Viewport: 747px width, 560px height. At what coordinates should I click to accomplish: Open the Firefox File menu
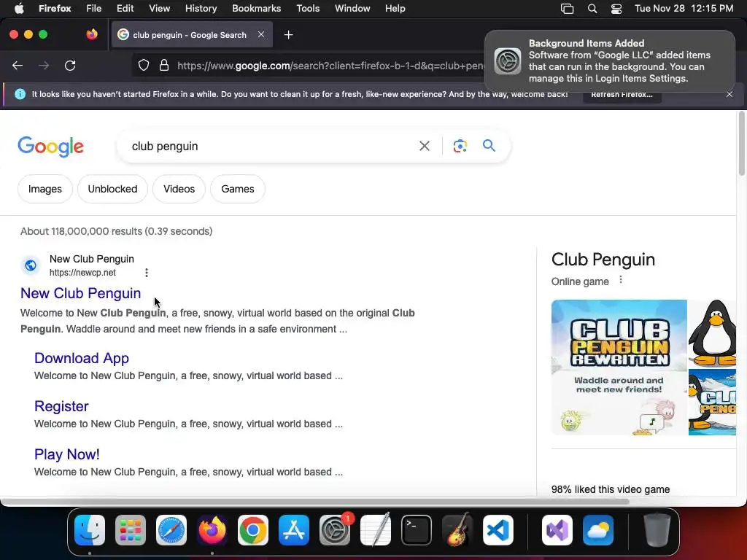pyautogui.click(x=94, y=8)
